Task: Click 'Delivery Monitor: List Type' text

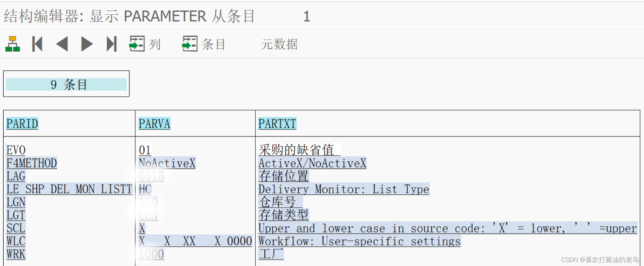Action: click(x=344, y=189)
